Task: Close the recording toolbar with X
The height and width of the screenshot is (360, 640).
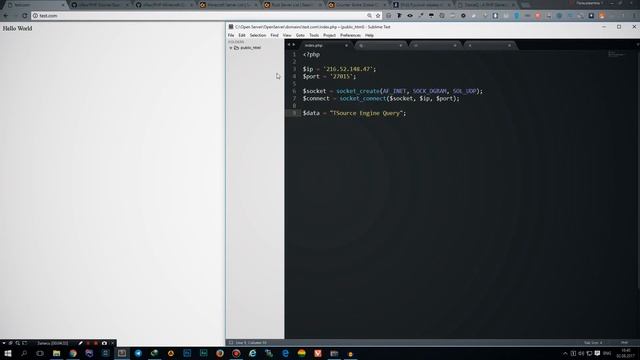Action: click(x=113, y=343)
